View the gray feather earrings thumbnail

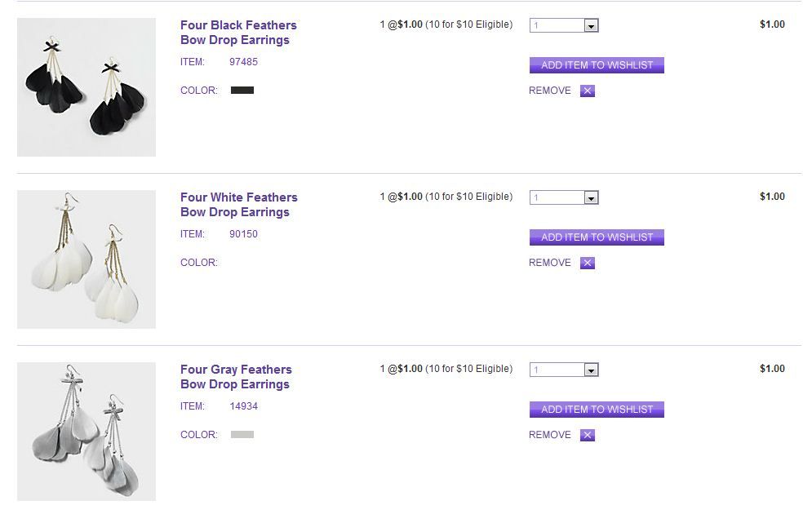click(x=87, y=432)
